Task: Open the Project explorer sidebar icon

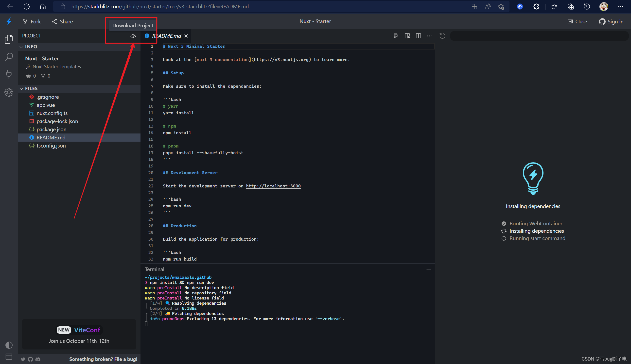Action: pyautogui.click(x=9, y=39)
